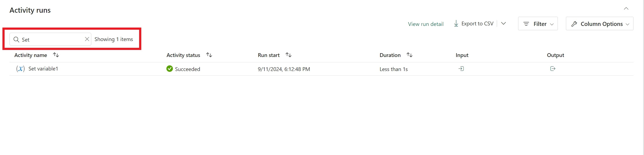Clear the search box text

pos(87,39)
